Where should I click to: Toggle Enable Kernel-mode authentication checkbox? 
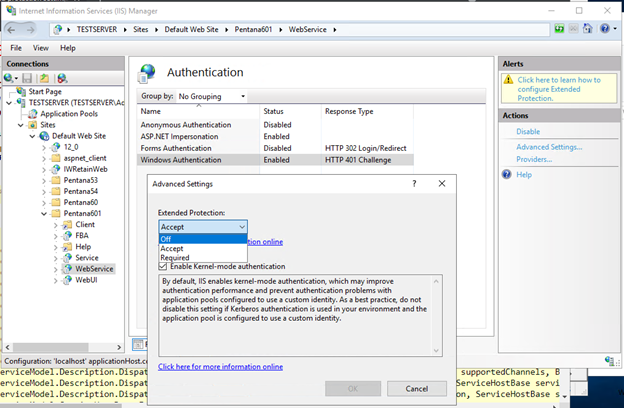coord(163,266)
